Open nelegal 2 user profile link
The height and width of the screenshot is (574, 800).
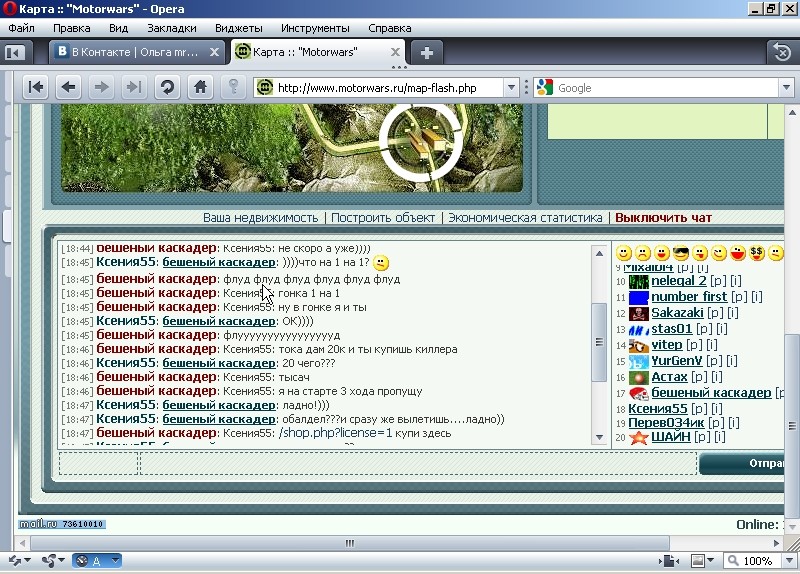(679, 281)
